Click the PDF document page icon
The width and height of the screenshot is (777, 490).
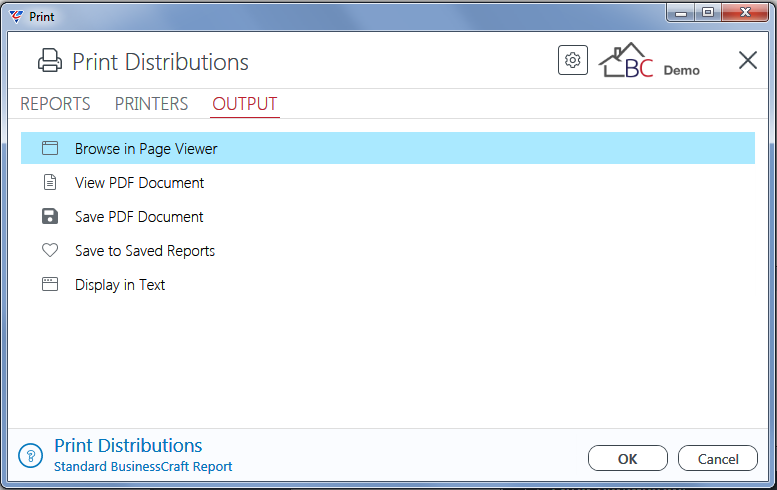[50, 182]
